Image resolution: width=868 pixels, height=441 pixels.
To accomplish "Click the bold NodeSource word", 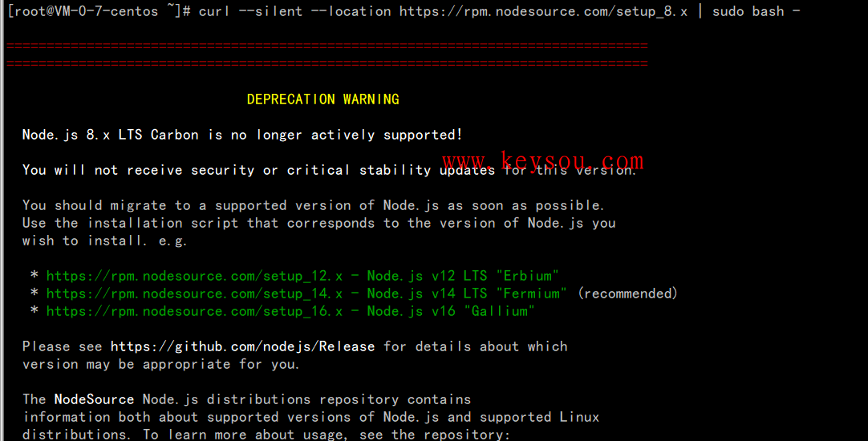I will 94,399.
